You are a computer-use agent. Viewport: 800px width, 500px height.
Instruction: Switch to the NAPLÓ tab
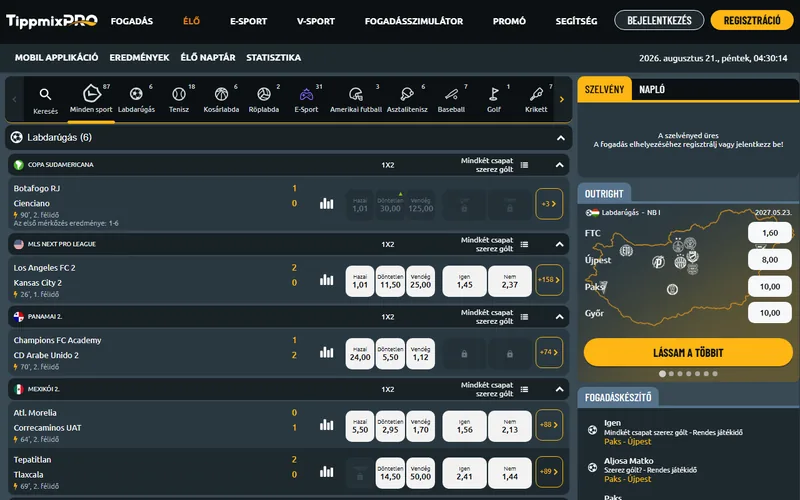coord(652,89)
